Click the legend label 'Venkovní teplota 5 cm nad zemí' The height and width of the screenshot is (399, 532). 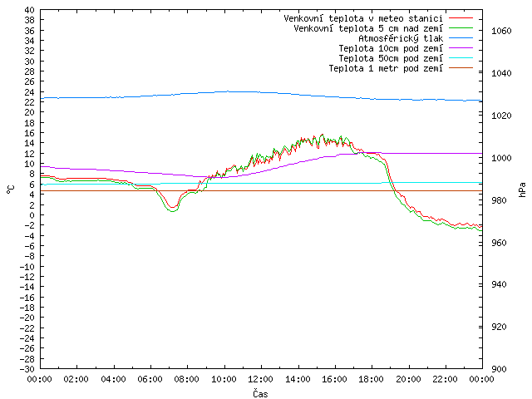pyautogui.click(x=368, y=28)
